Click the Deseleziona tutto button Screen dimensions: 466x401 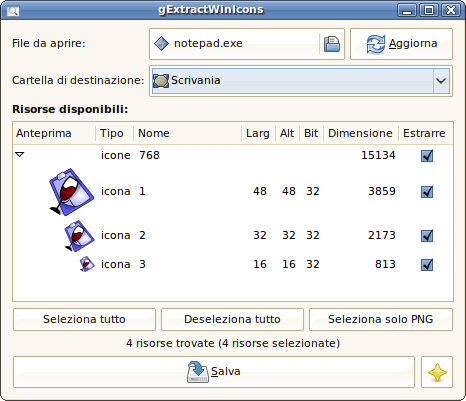[232, 319]
